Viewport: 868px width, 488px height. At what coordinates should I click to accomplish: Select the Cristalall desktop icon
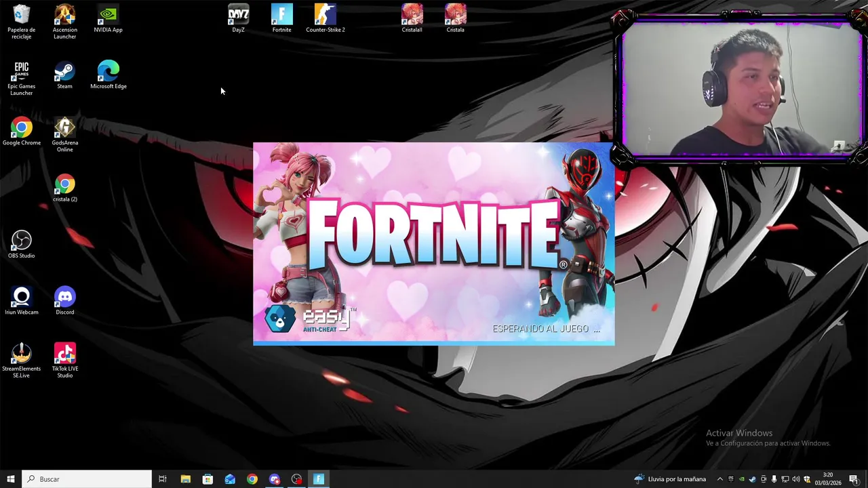(412, 19)
